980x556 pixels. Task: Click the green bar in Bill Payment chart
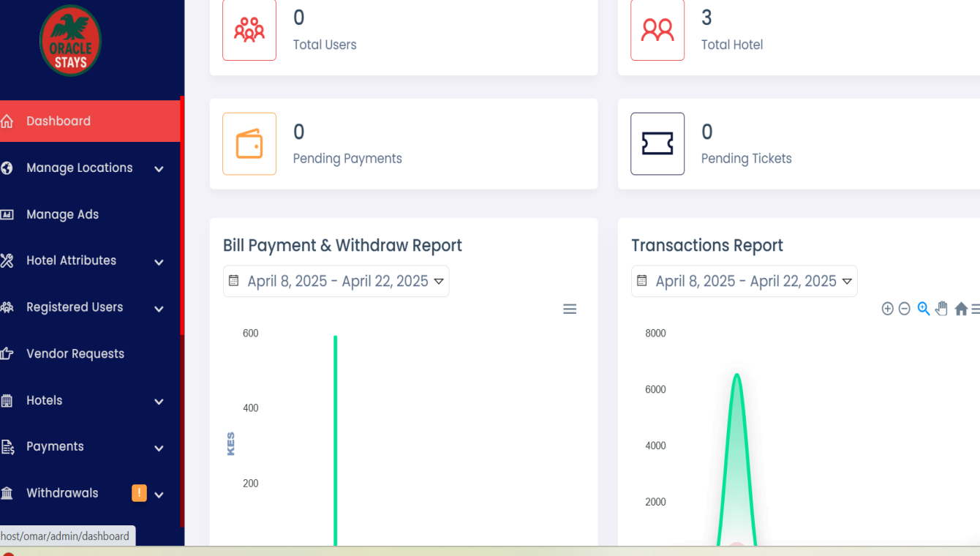point(336,440)
